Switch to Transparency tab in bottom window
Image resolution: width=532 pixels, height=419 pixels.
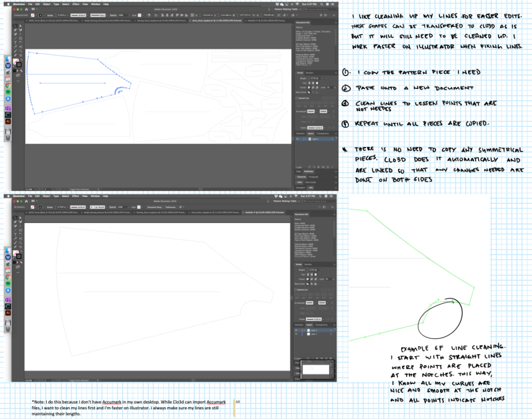pos(321,325)
